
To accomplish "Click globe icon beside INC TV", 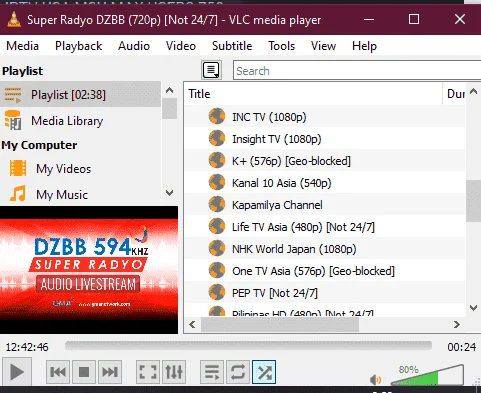I will pos(217,116).
